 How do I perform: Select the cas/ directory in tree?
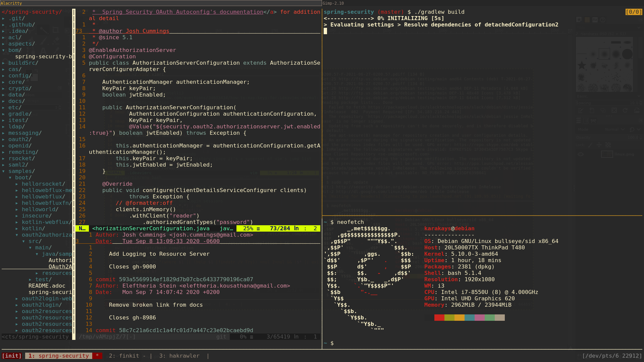(x=15, y=69)
